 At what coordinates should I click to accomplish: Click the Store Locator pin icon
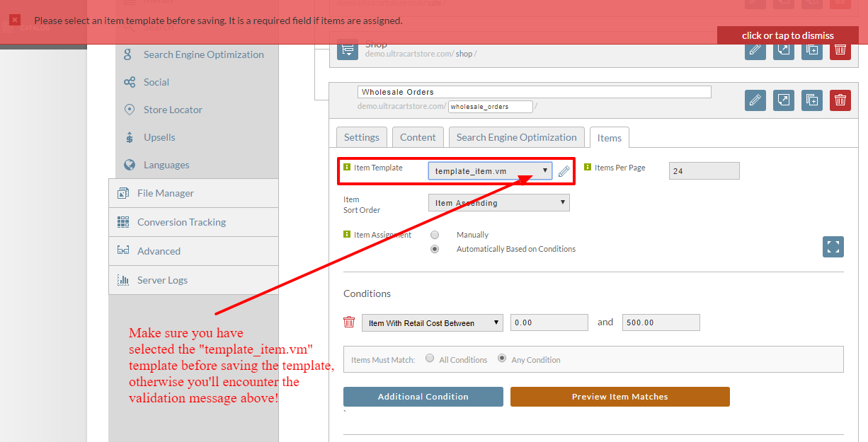(130, 110)
